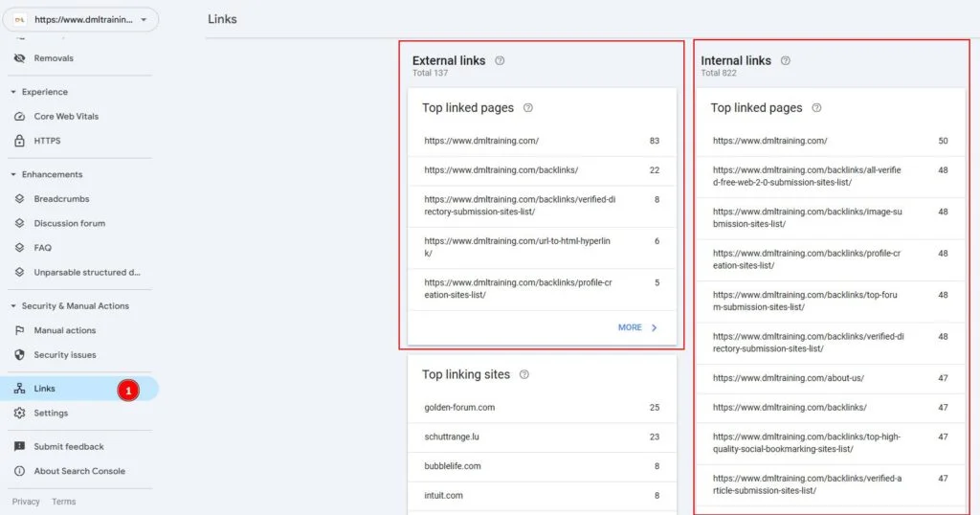Viewport: 980px width, 515px height.
Task: Go to the HTTPS report
Action: click(x=80, y=141)
